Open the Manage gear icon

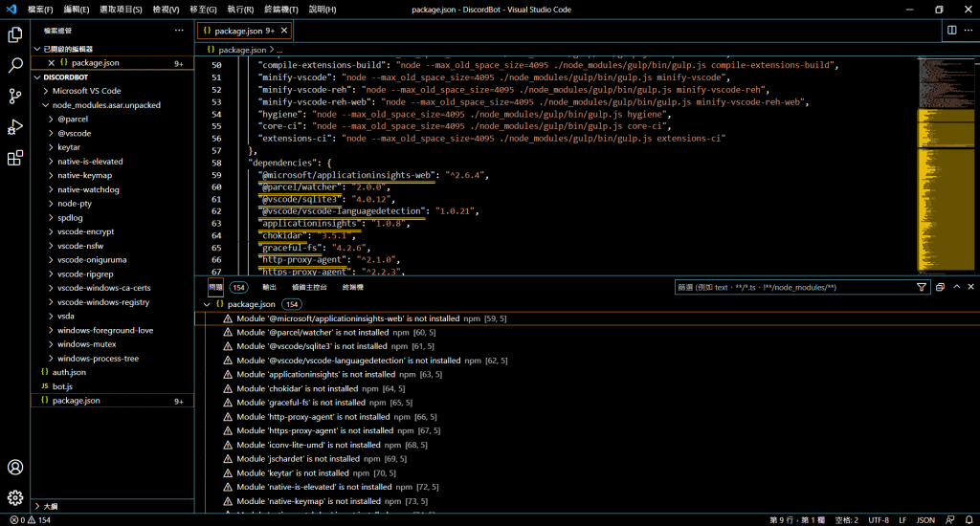pos(15,498)
